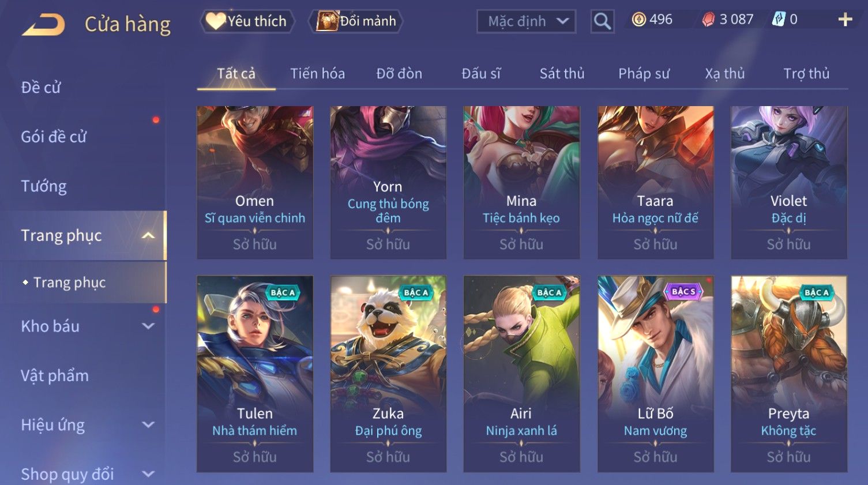Image resolution: width=868 pixels, height=485 pixels.
Task: Open the Mặc định sort dropdown
Action: [527, 21]
